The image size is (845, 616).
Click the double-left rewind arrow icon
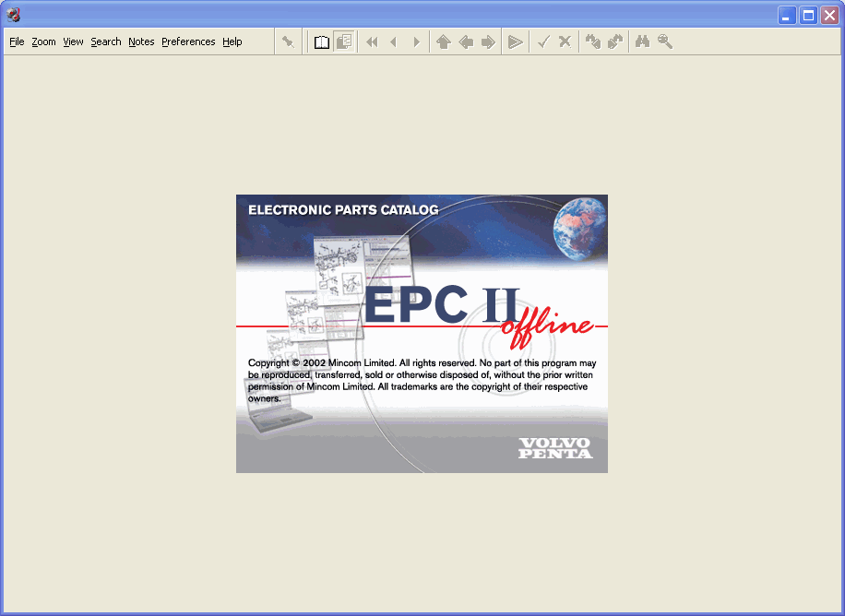pyautogui.click(x=372, y=41)
